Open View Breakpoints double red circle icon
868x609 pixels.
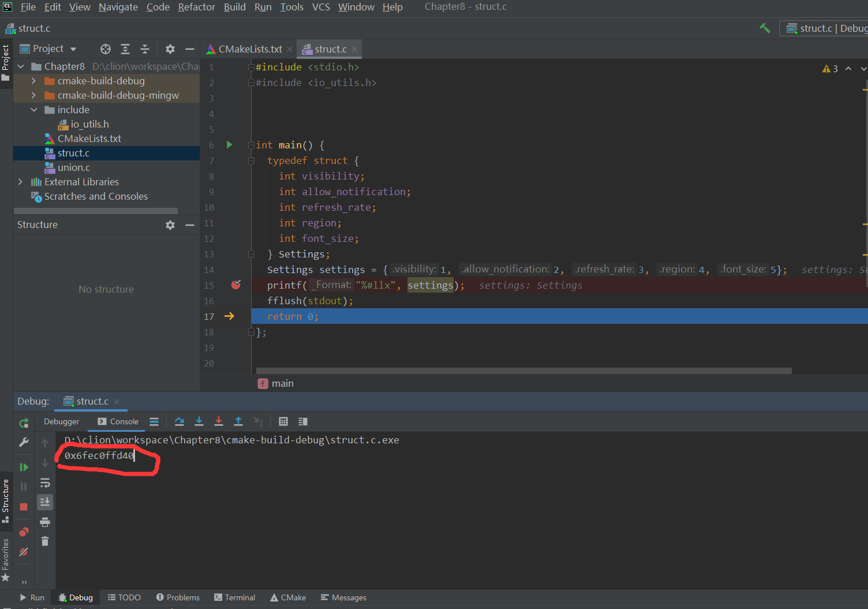[24, 532]
